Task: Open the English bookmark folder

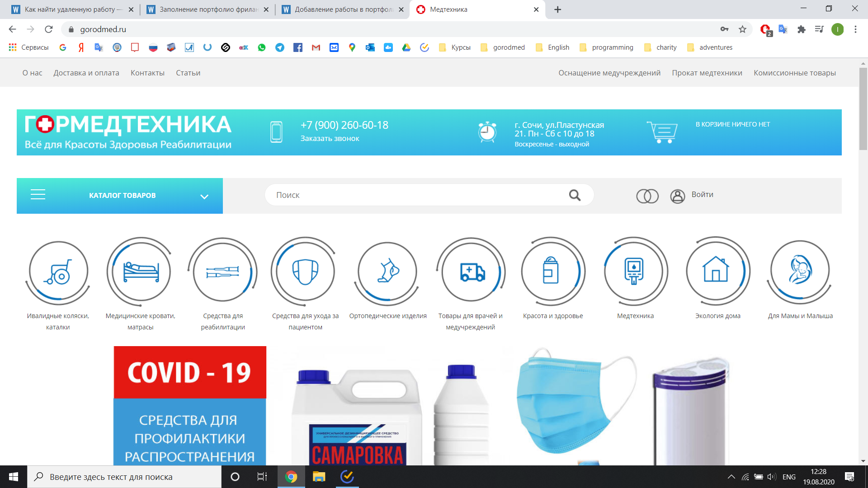Action: [x=552, y=47]
